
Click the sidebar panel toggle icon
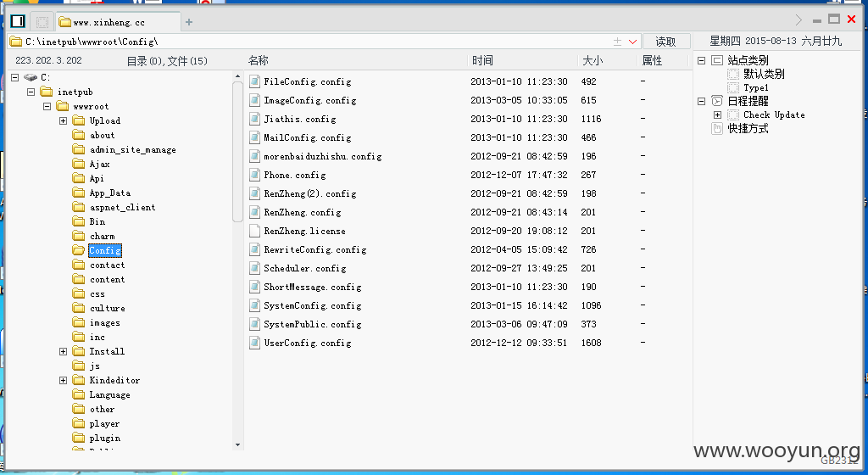18,21
